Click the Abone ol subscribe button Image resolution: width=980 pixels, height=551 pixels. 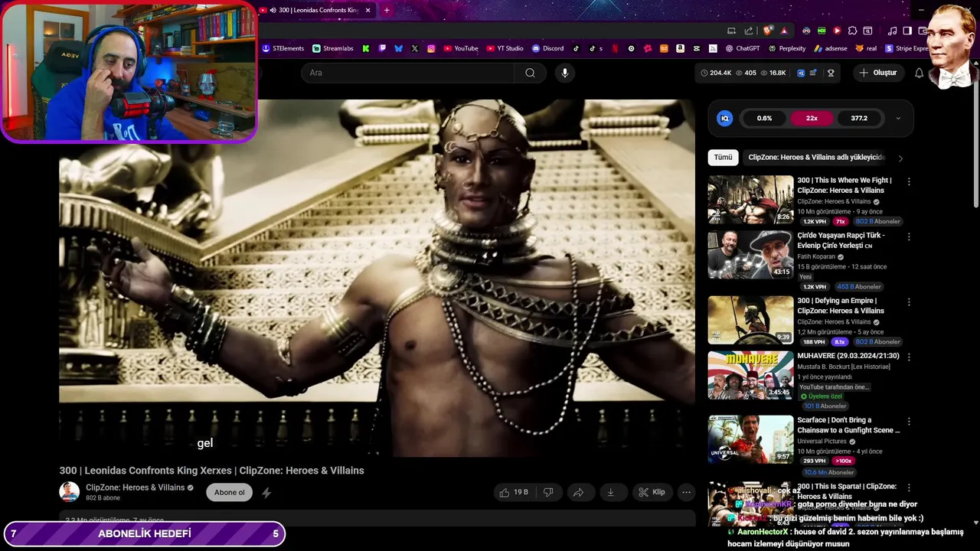[x=229, y=492]
